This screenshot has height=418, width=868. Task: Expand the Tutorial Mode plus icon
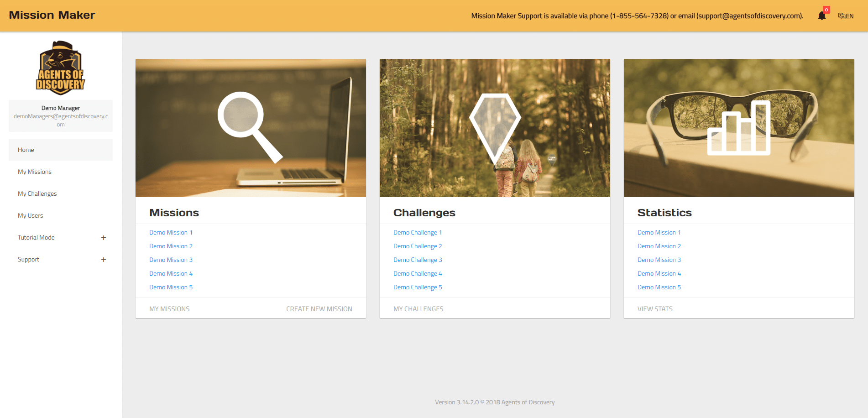(x=104, y=238)
